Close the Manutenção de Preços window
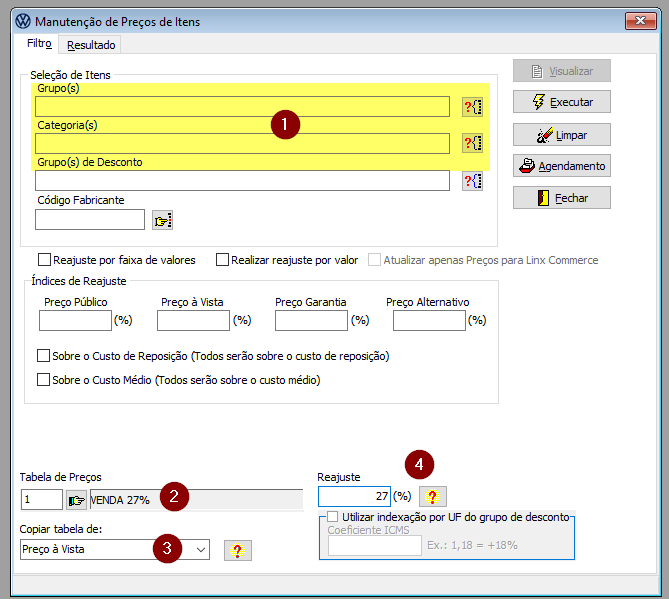The height and width of the screenshot is (599, 669). (640, 20)
